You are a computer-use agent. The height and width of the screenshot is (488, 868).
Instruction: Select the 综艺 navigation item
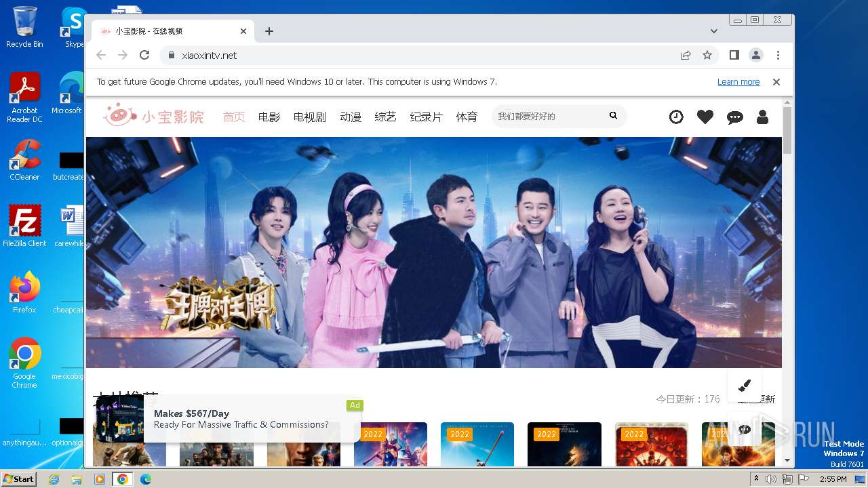coord(386,117)
